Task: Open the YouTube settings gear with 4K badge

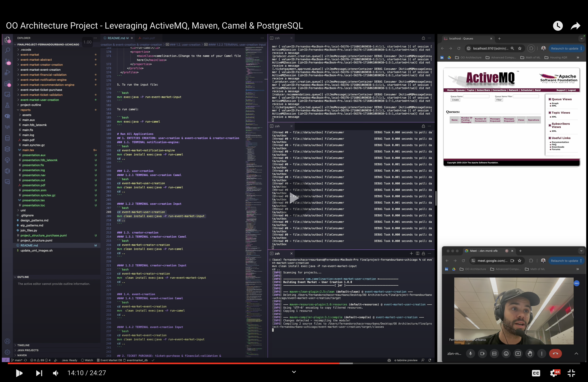Action: 554,373
